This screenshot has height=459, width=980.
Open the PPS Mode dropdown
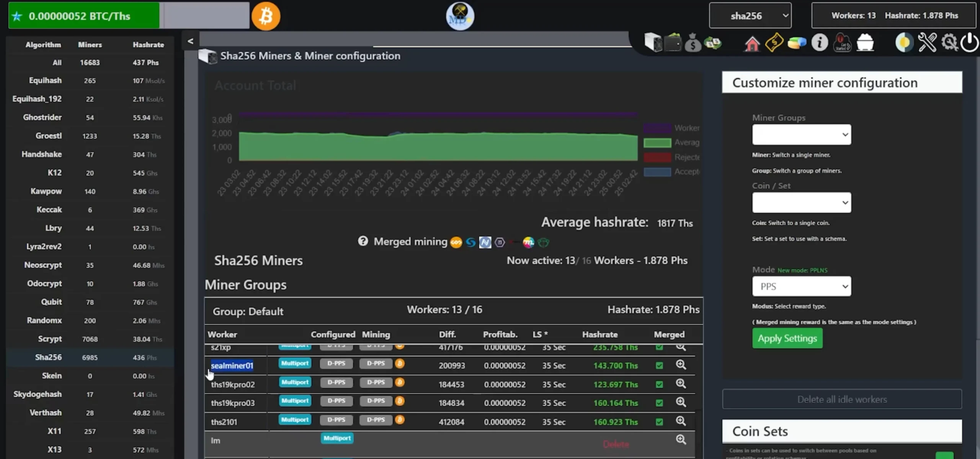[x=801, y=286]
